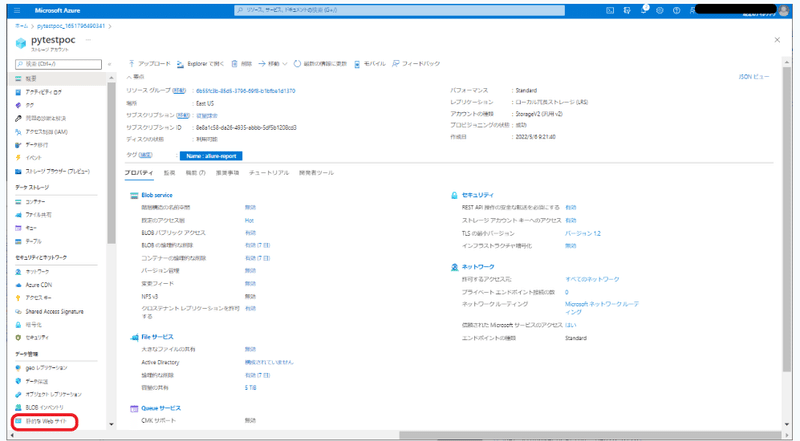Open Azure CDN in sidebar
The image size is (800, 441).
pyautogui.click(x=38, y=285)
